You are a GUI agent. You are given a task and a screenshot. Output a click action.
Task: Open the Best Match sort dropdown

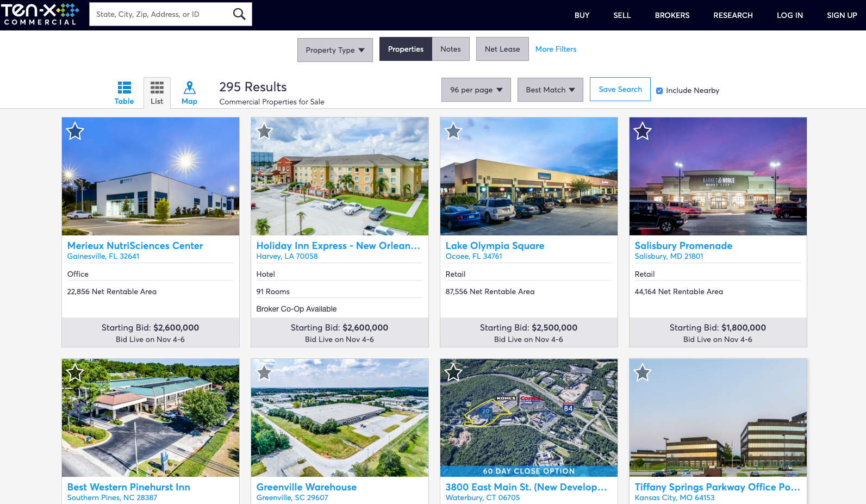550,90
